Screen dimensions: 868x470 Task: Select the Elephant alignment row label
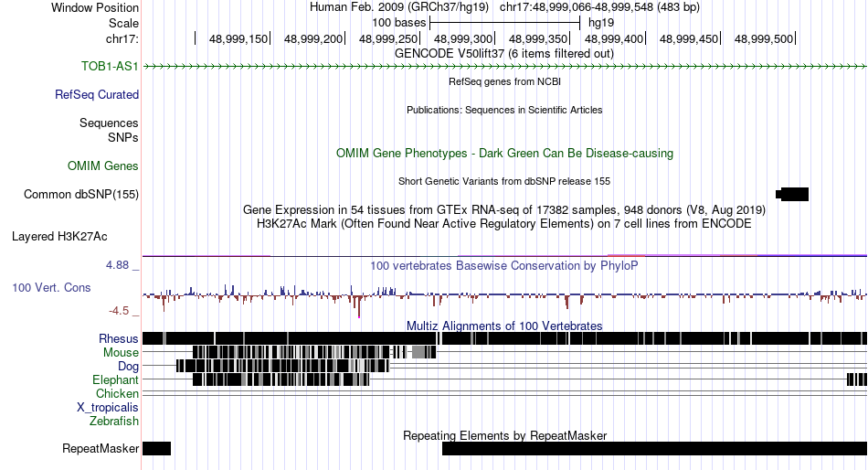pyautogui.click(x=115, y=379)
